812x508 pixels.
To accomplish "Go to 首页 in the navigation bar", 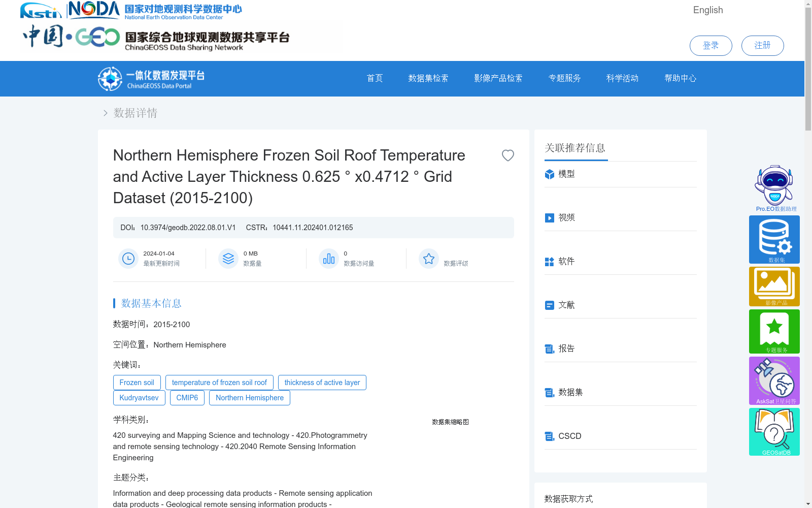I will [x=375, y=78].
